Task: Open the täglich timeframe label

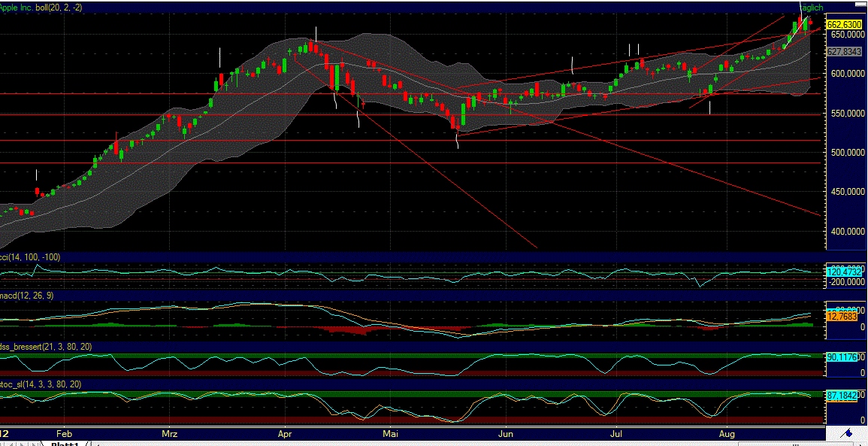Action: point(813,7)
